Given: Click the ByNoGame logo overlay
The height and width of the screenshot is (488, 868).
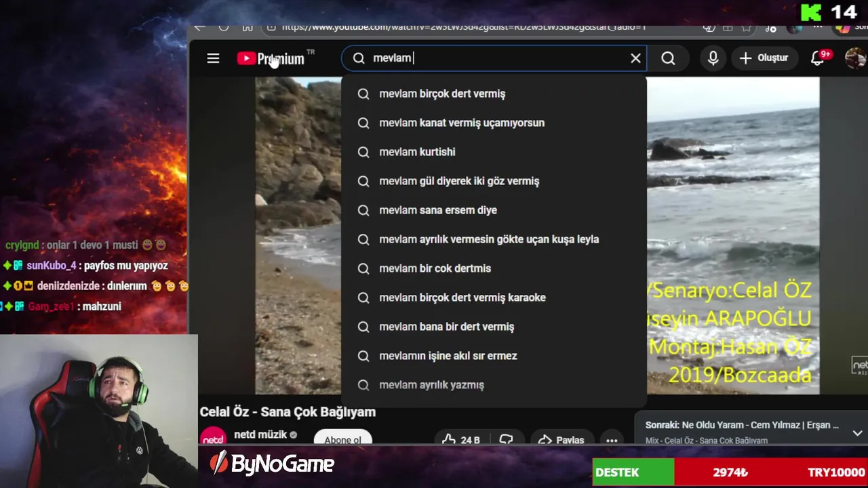Looking at the screenshot, I should click(273, 464).
